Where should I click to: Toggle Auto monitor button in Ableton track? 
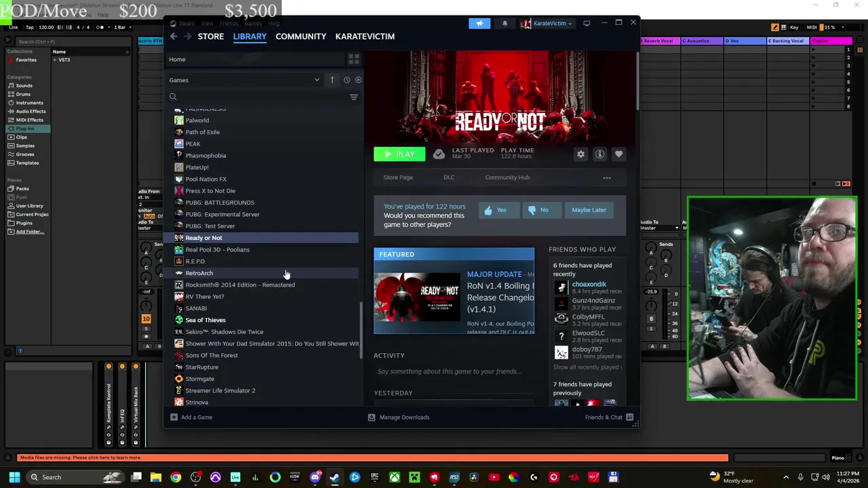coord(149,216)
